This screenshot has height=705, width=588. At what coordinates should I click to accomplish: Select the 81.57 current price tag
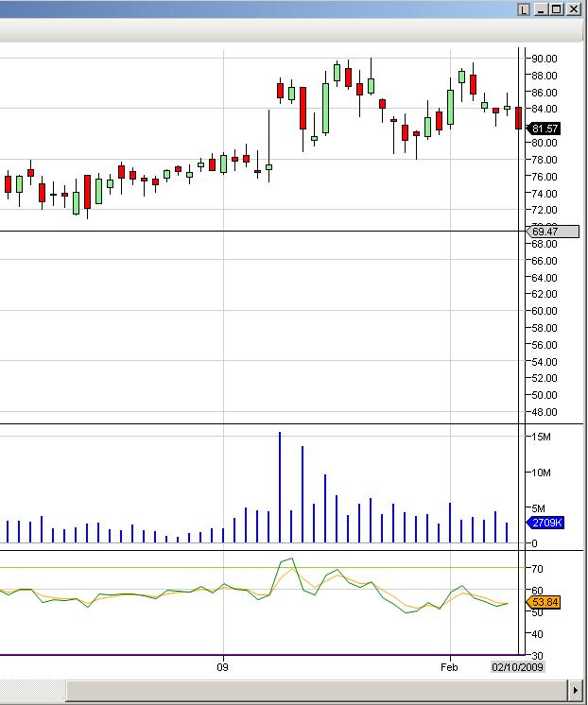click(544, 129)
